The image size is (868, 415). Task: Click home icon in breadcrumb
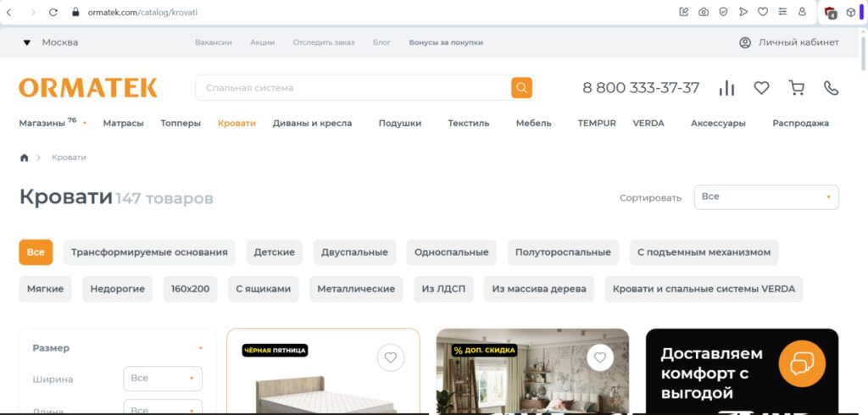tap(25, 158)
